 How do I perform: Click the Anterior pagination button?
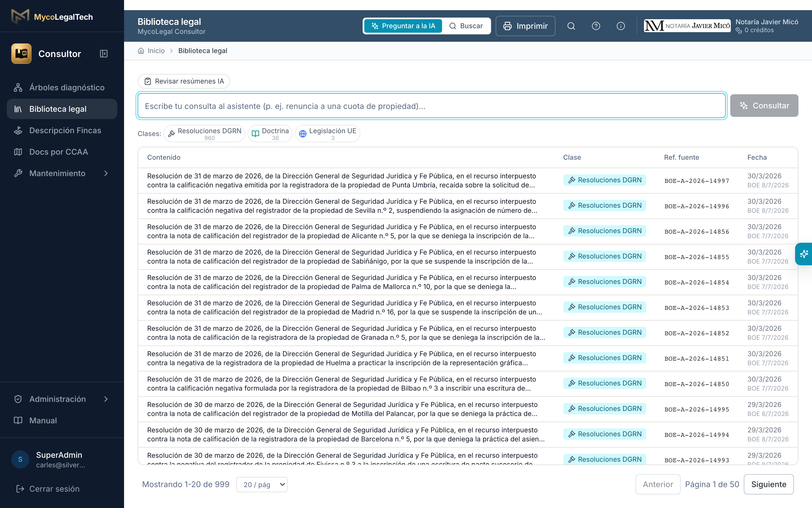click(658, 484)
